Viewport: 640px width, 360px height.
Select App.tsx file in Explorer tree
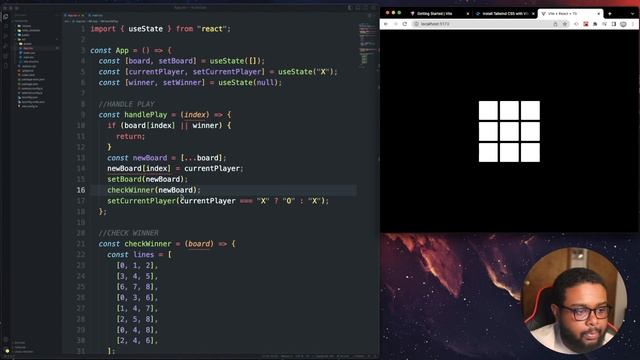click(x=28, y=48)
